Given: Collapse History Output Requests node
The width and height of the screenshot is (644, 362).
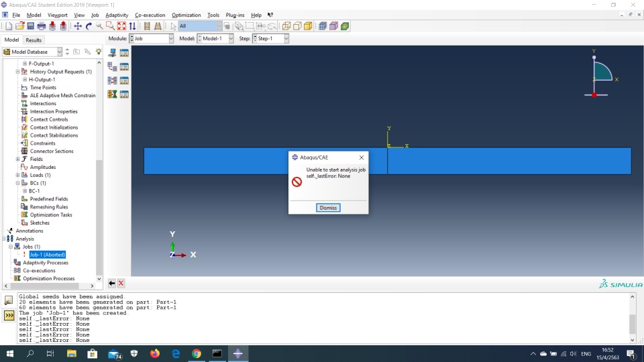Looking at the screenshot, I should pyautogui.click(x=17, y=72).
